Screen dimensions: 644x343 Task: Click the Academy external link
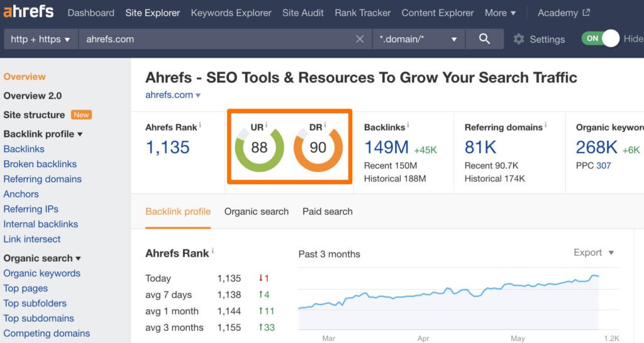click(563, 13)
